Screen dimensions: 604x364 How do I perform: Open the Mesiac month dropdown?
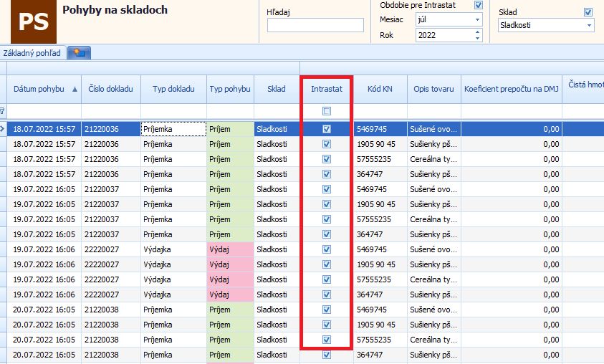[x=477, y=19]
